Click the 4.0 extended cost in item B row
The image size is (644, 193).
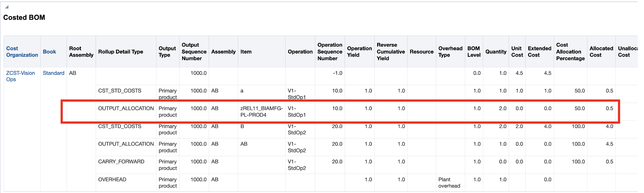pyautogui.click(x=547, y=126)
